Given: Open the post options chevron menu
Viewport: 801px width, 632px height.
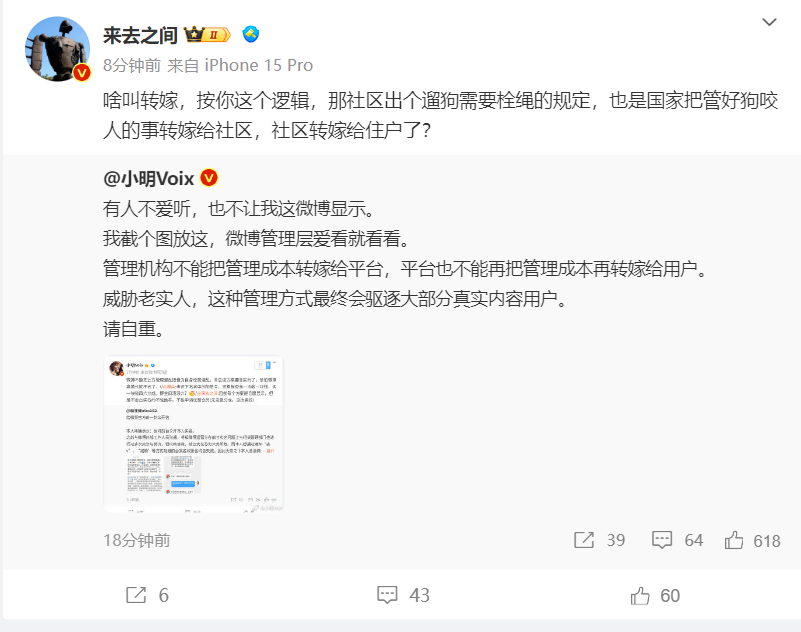Looking at the screenshot, I should [x=769, y=22].
